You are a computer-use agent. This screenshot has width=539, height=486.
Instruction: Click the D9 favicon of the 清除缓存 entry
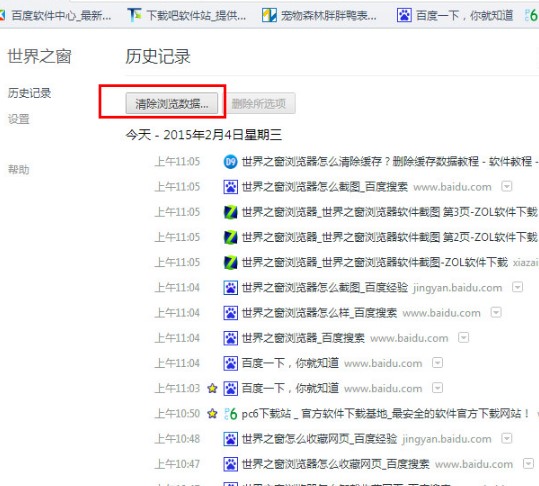(230, 162)
